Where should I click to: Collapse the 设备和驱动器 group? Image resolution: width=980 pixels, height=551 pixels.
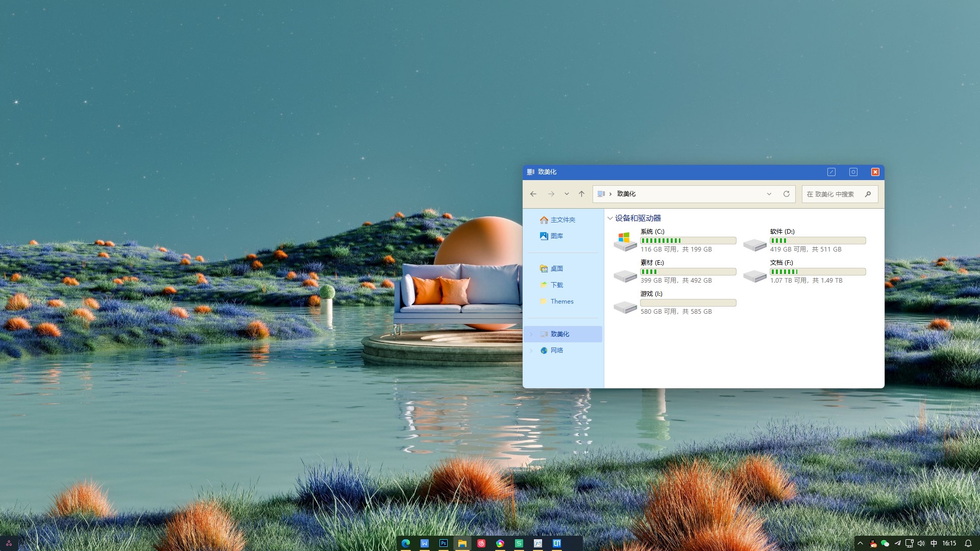(x=610, y=218)
